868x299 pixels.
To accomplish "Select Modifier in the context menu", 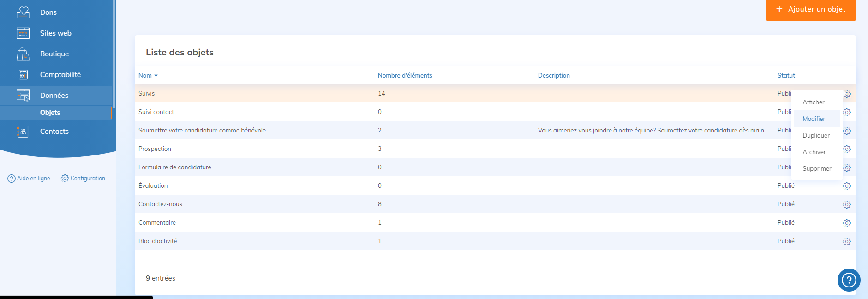I will (x=814, y=119).
